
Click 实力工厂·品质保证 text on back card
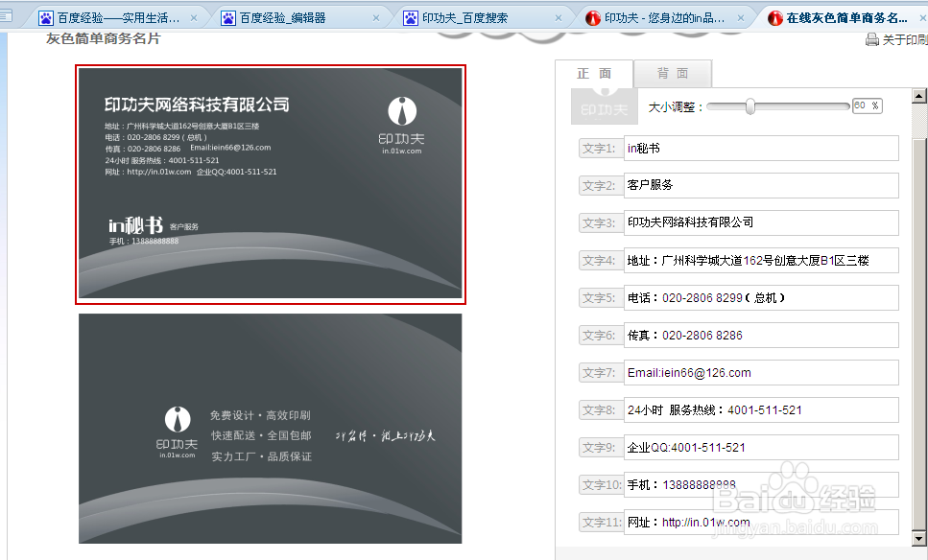[x=262, y=455]
